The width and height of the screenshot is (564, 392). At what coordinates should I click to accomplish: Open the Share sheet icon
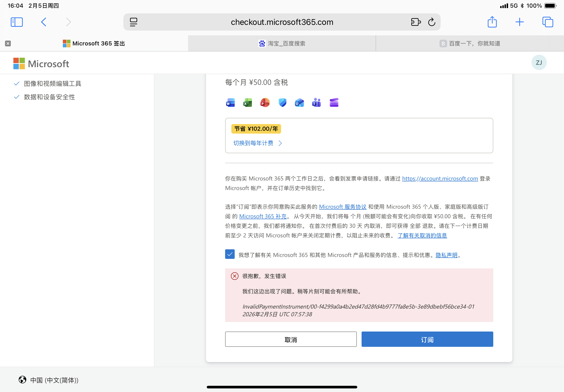click(492, 22)
